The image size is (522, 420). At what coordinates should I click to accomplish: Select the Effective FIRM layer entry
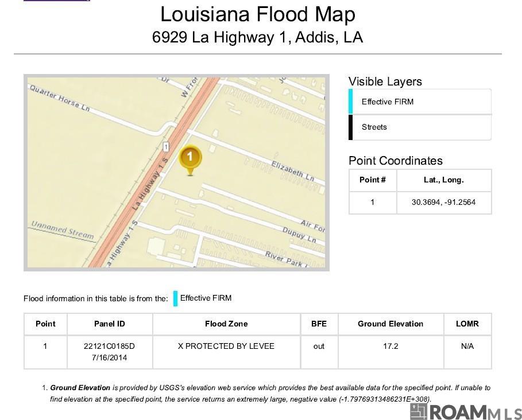coord(420,102)
